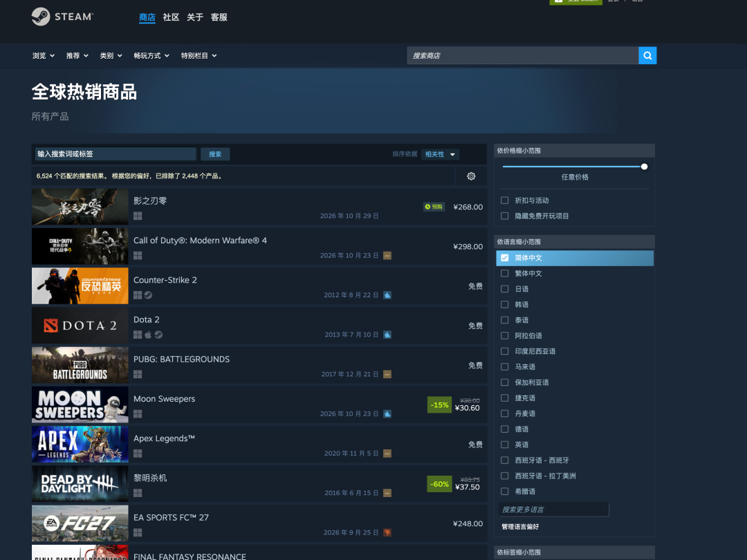Click the 搜索商店 search field
Viewport: 747px width, 560px height.
coord(523,55)
